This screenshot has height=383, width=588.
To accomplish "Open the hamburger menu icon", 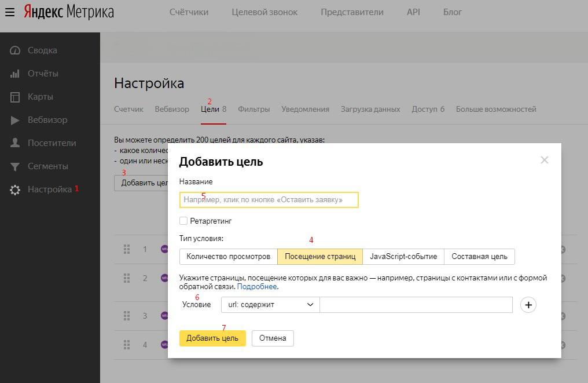I will pyautogui.click(x=10, y=12).
